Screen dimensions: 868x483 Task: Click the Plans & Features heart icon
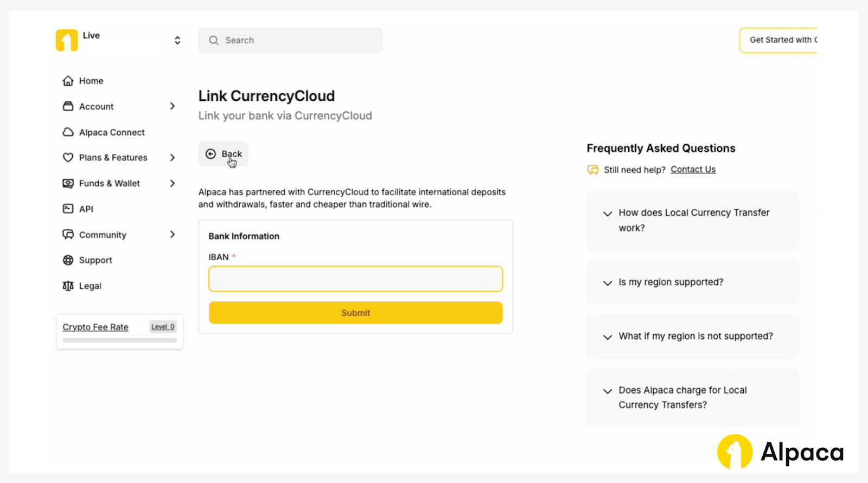tap(68, 158)
